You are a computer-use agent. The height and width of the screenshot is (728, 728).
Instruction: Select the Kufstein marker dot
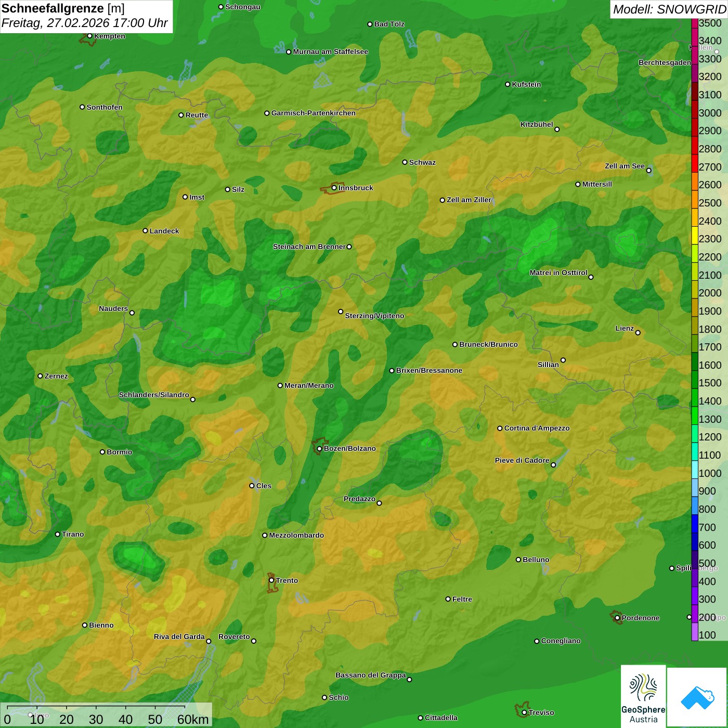(508, 84)
